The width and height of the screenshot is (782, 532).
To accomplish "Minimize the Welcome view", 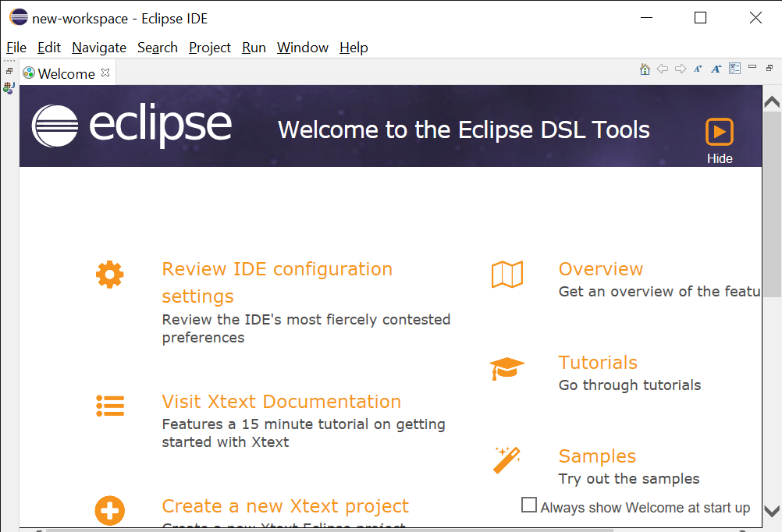I will 752,66.
